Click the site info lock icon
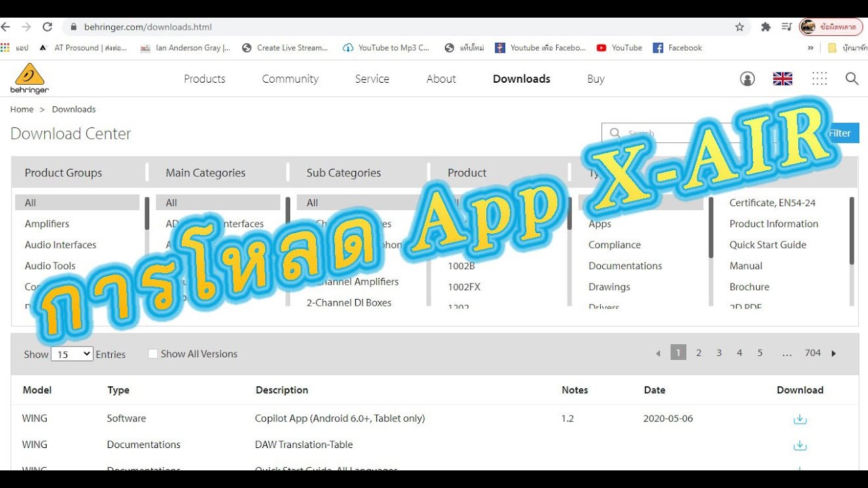The image size is (868, 488). (73, 27)
